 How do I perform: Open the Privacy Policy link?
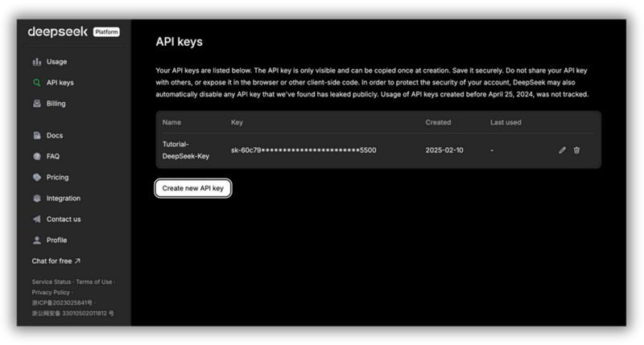(x=51, y=292)
